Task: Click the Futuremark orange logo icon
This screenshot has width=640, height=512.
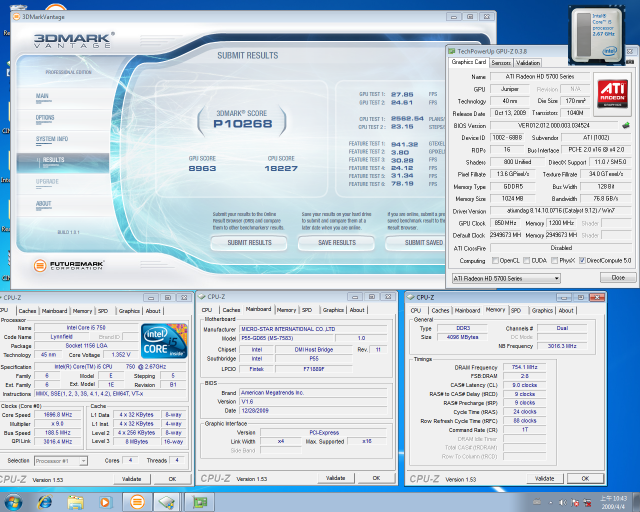Action: coord(40,266)
